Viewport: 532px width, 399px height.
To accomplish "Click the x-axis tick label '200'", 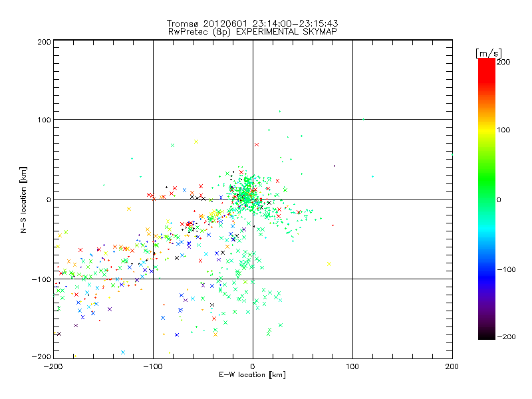I will coord(452,366).
